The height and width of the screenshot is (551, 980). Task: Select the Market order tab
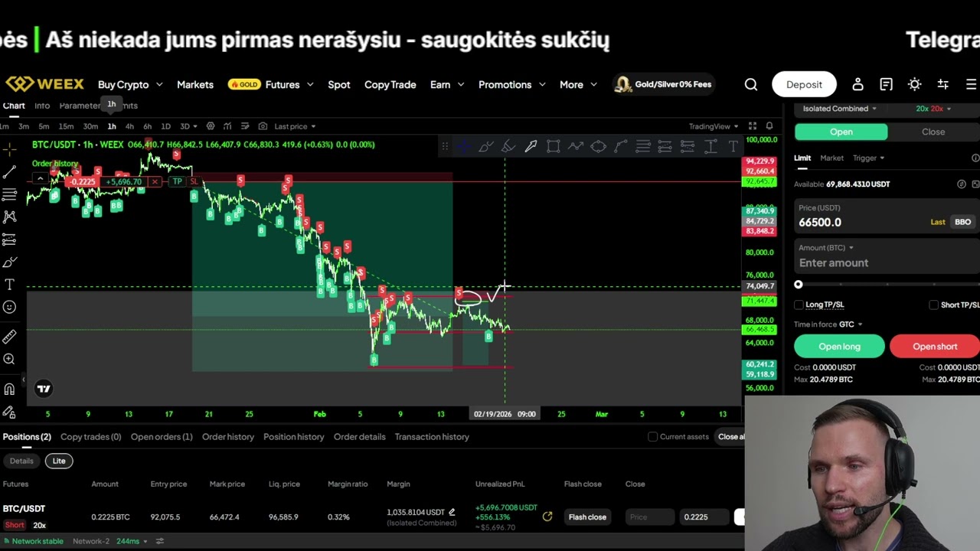coord(831,158)
